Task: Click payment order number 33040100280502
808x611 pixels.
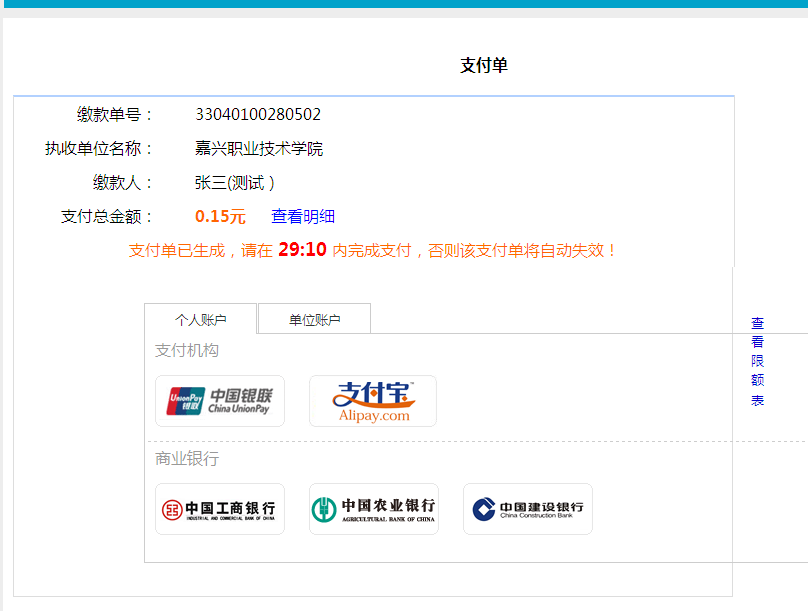Action: pyautogui.click(x=258, y=114)
